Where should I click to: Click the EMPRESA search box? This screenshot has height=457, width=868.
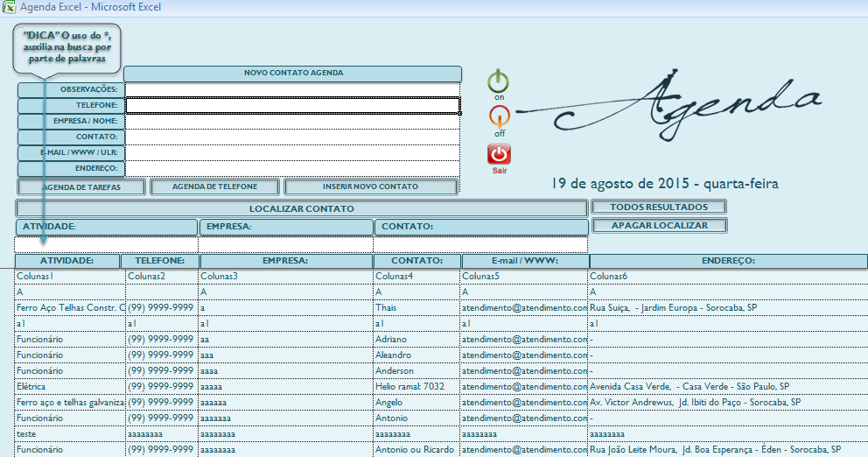coord(285,244)
